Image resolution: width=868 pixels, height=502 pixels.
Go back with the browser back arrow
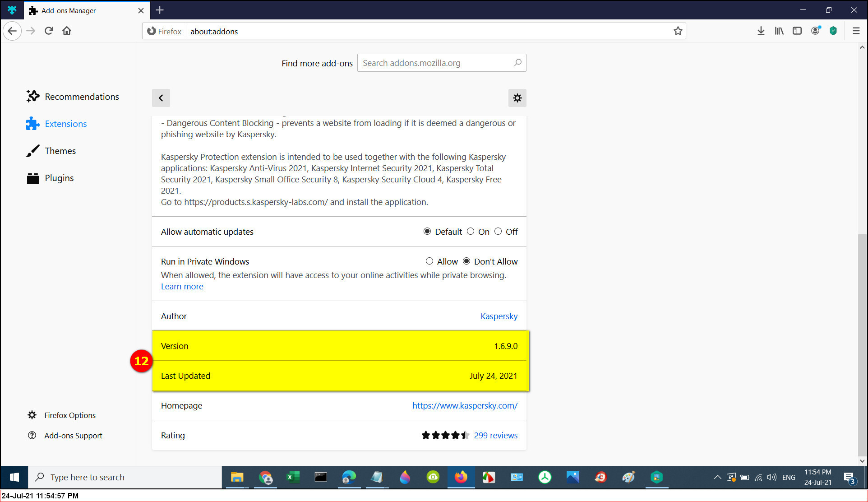click(12, 31)
